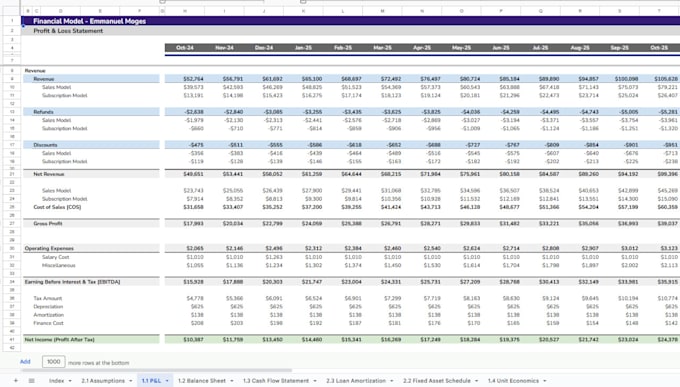
Task: Click the 'Profit & Loss Statement' cell
Action: (x=68, y=31)
